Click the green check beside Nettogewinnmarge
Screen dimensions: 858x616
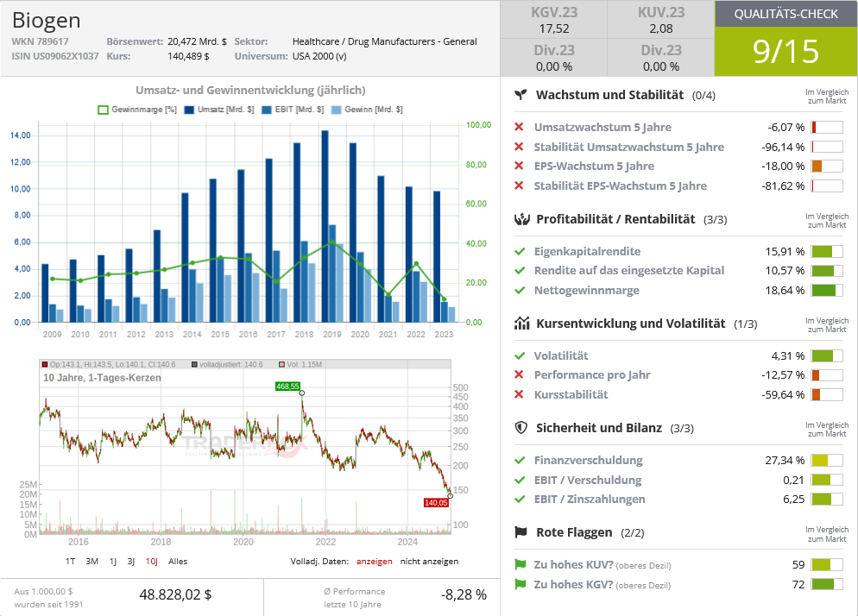click(520, 291)
